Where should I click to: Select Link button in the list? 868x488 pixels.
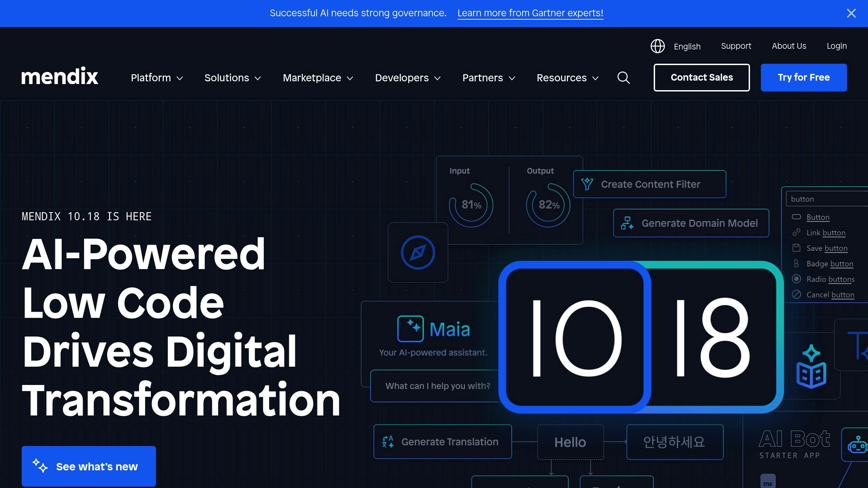click(826, 232)
